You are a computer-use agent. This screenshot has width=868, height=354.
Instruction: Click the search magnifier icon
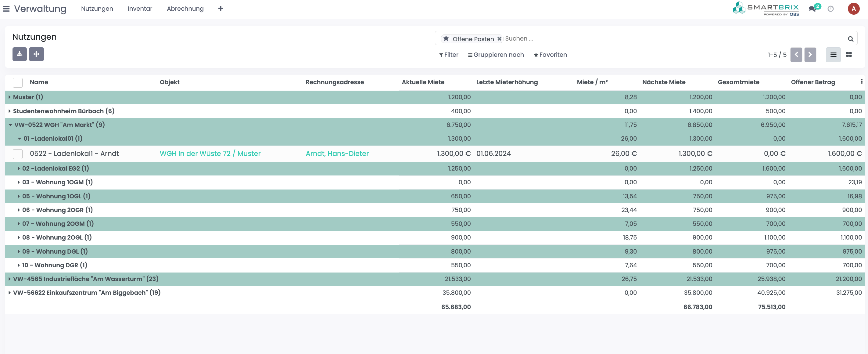tap(851, 39)
